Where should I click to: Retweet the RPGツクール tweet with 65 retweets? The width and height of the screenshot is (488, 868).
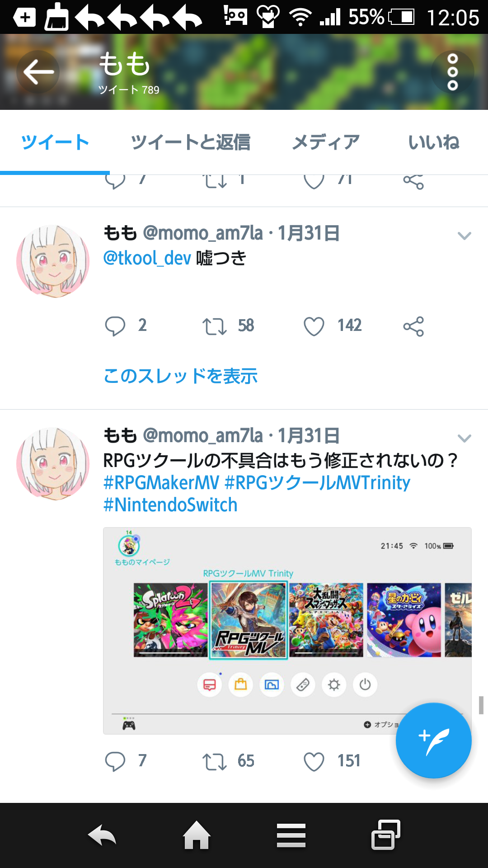click(214, 761)
